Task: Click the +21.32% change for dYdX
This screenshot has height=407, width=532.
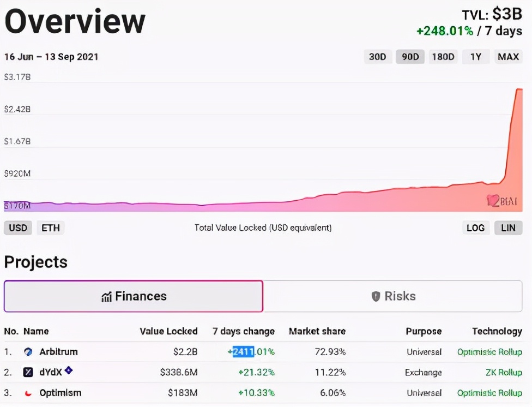Action: pyautogui.click(x=257, y=372)
